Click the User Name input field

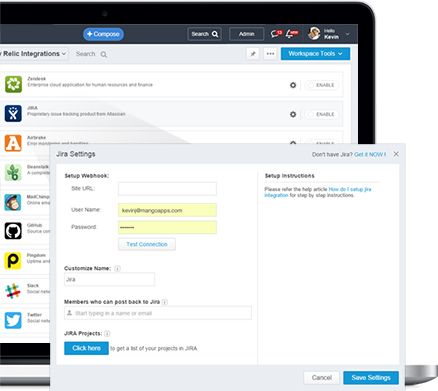click(x=167, y=210)
